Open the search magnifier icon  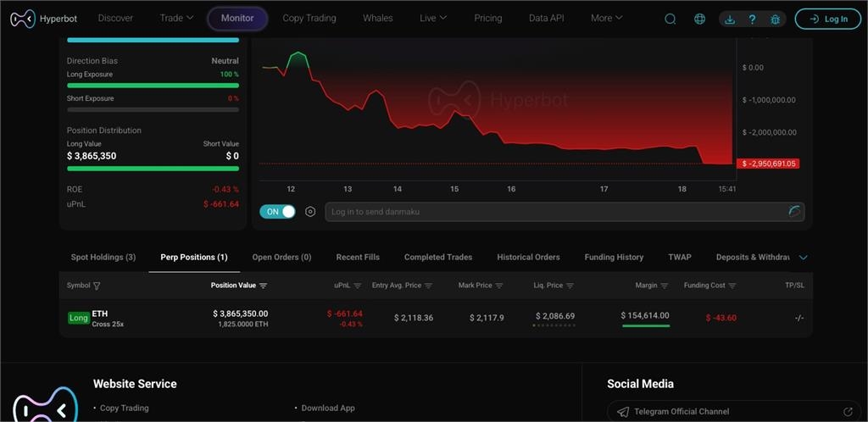click(670, 19)
